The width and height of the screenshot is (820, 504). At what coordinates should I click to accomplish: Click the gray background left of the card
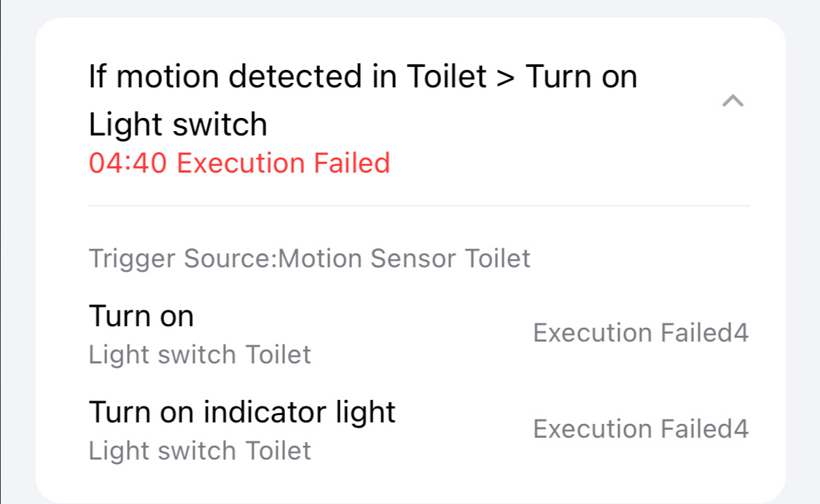(x=17, y=255)
